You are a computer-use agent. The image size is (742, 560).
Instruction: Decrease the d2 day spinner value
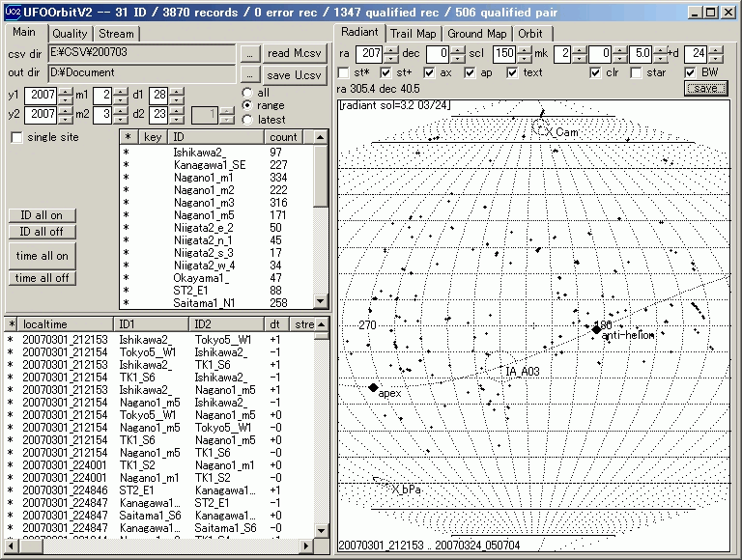(176, 119)
